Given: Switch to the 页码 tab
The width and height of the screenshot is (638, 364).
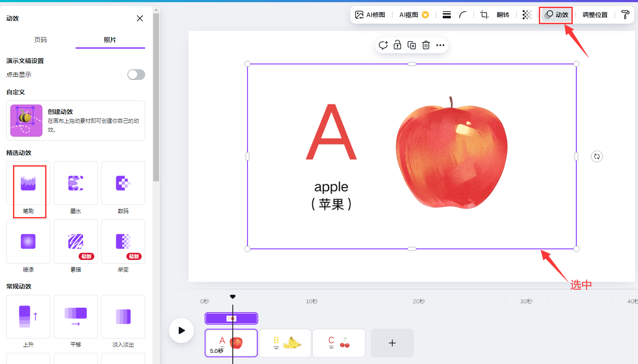Looking at the screenshot, I should point(41,40).
